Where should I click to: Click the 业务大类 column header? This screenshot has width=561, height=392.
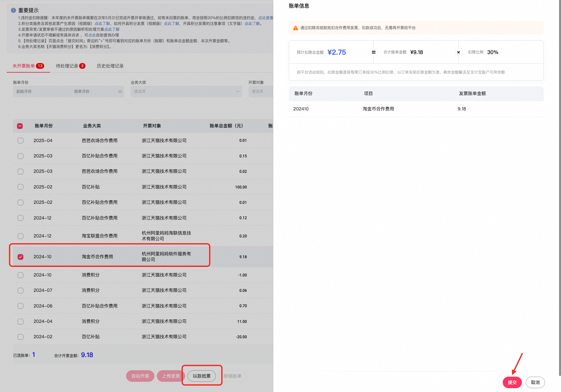tap(92, 126)
